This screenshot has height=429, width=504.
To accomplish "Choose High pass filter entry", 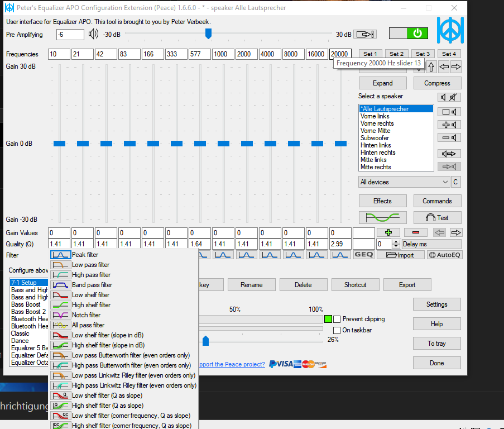I will (124, 275).
